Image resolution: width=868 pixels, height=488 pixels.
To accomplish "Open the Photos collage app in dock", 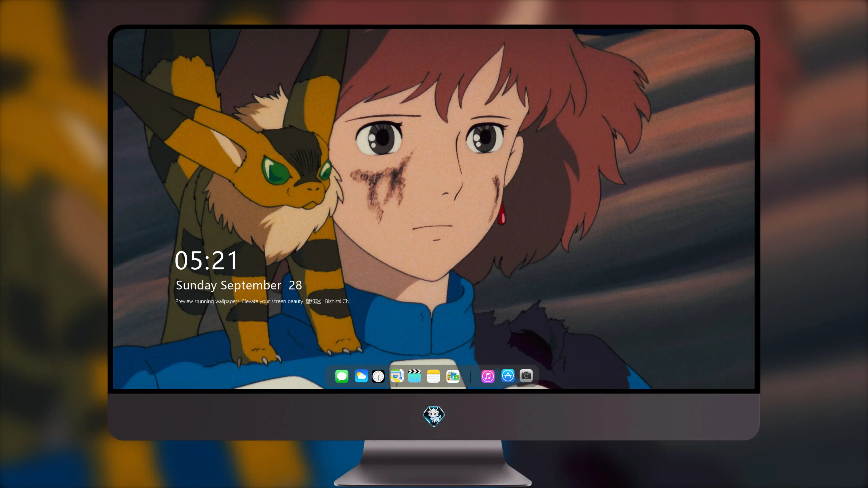I will click(x=453, y=376).
